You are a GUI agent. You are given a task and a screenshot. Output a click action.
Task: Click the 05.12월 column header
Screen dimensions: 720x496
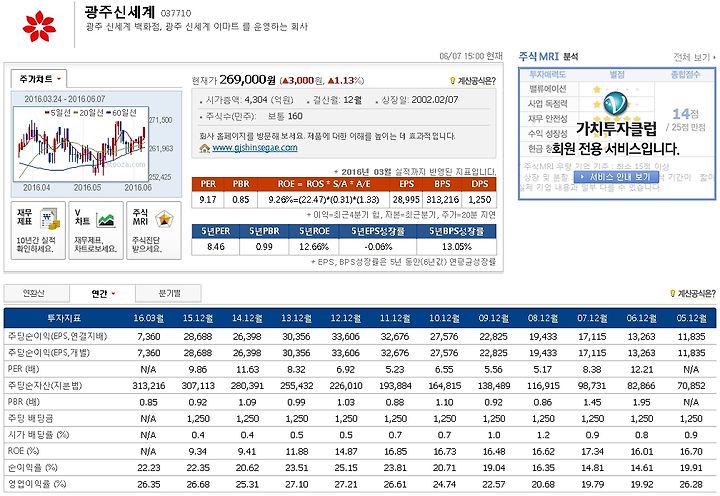691,318
